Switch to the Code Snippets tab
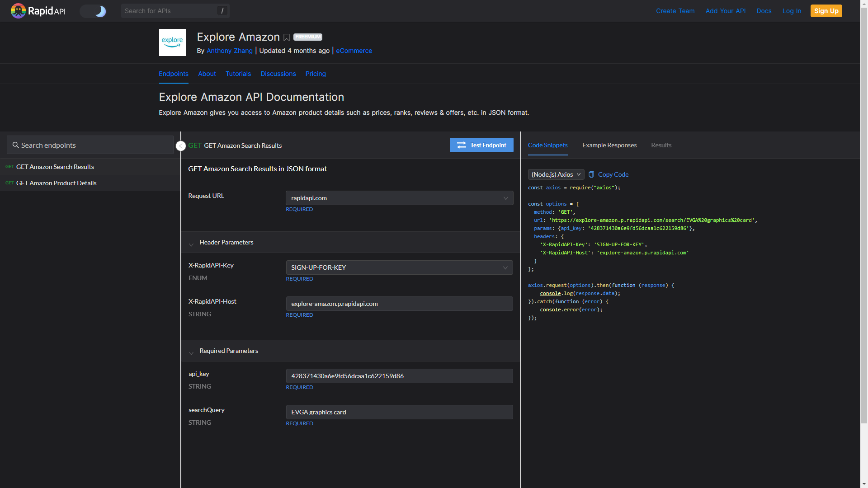The height and width of the screenshot is (488, 868). [x=547, y=145]
